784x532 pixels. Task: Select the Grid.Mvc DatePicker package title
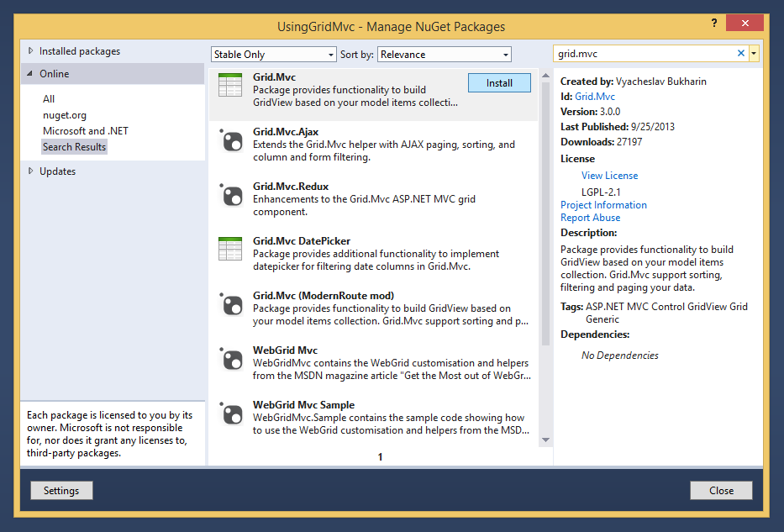302,241
